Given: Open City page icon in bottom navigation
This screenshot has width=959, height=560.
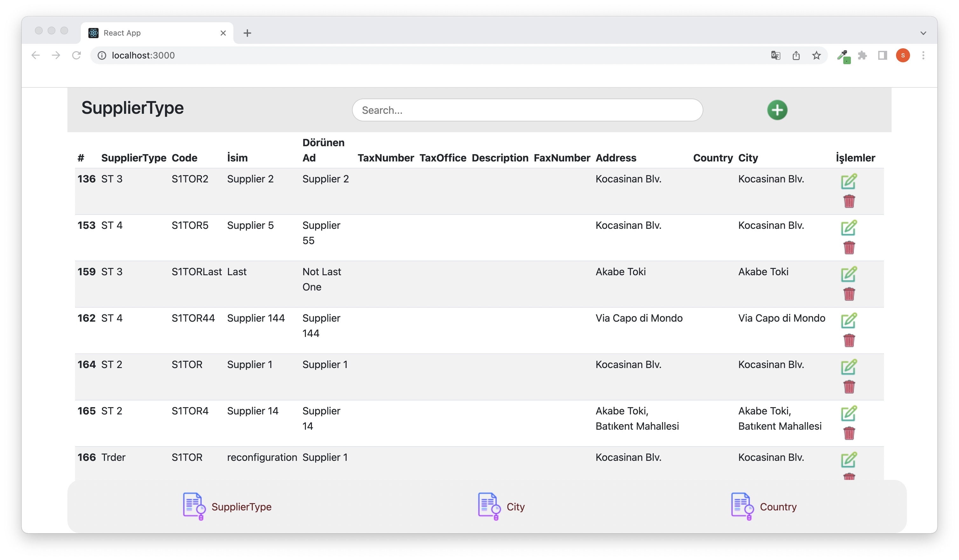Looking at the screenshot, I should pos(489,506).
